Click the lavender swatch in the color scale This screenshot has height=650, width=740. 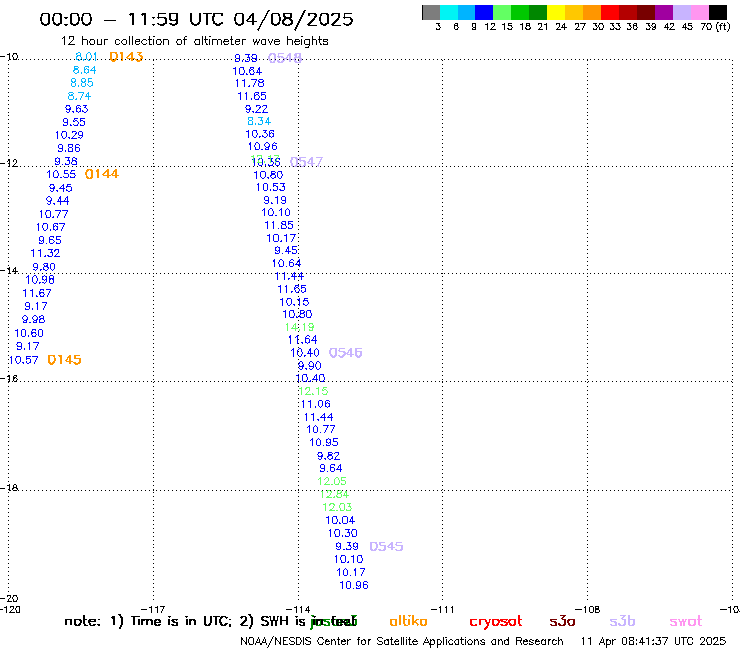682,12
